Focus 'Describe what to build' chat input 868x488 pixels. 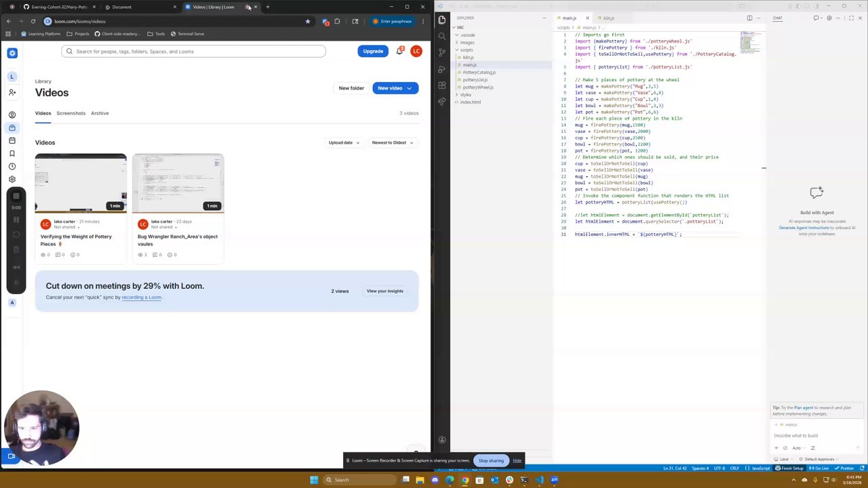816,436
